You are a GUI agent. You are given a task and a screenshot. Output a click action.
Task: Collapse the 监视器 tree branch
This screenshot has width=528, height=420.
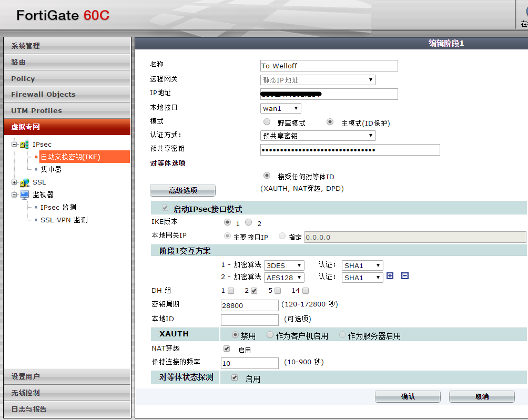pos(14,195)
